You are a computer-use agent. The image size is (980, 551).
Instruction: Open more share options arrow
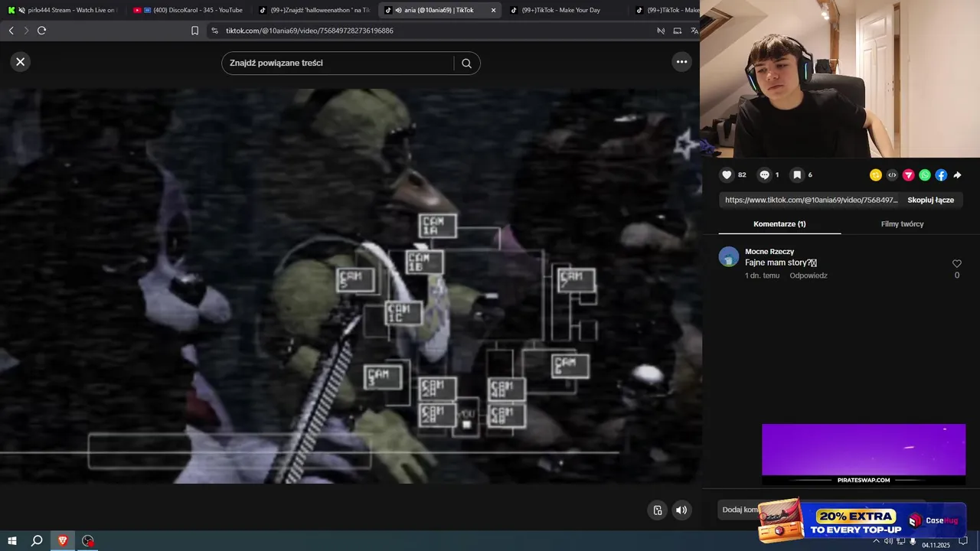point(957,175)
